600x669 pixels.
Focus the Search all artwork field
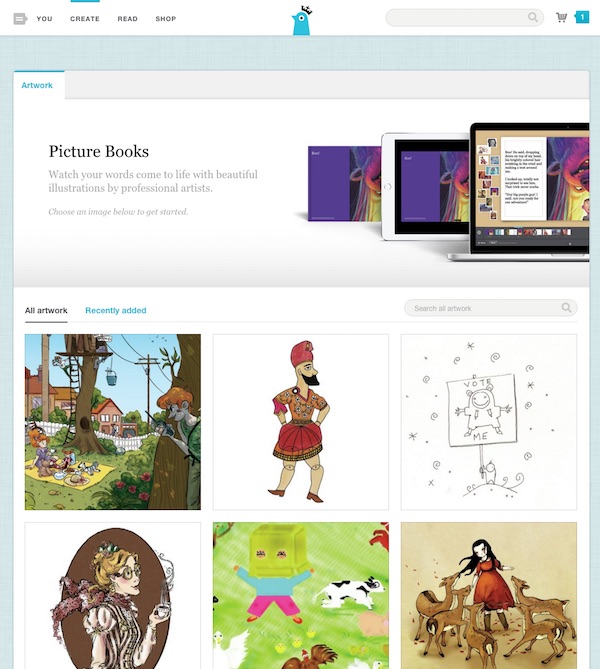click(x=491, y=308)
